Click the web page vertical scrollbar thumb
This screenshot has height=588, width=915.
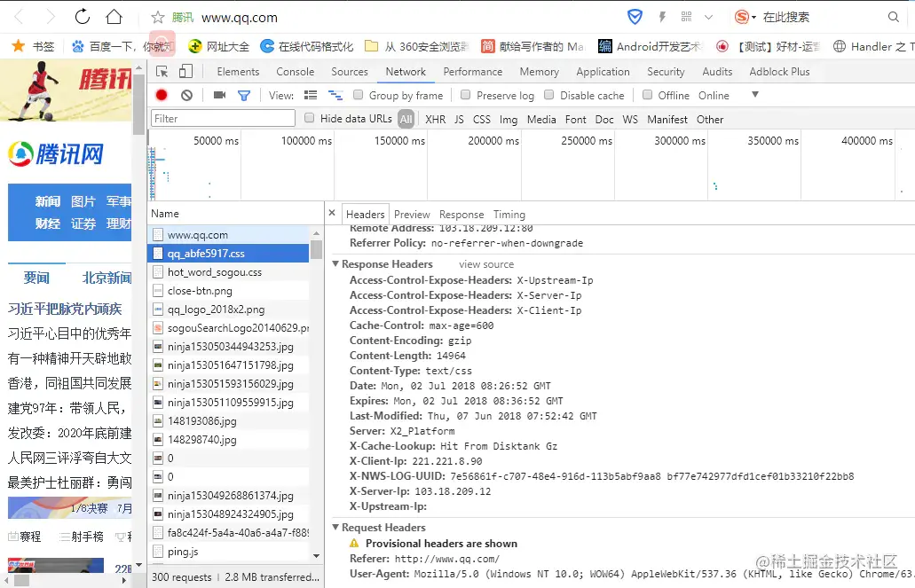[138, 105]
